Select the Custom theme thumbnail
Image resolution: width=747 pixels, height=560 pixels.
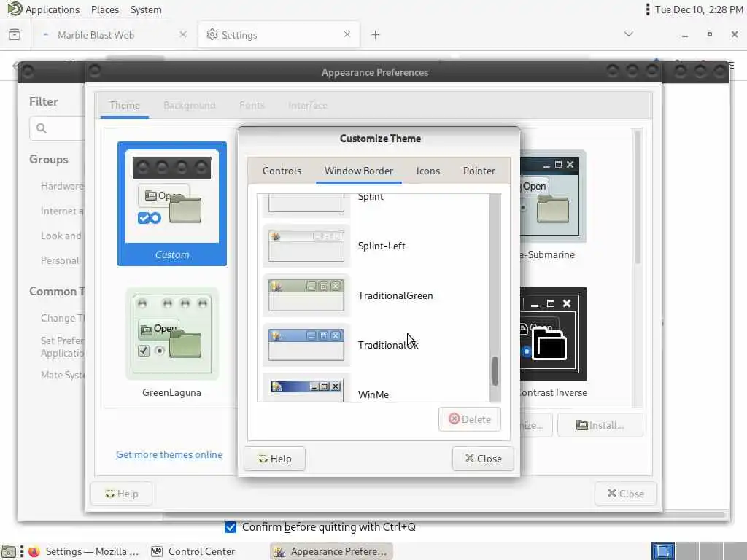[172, 203]
